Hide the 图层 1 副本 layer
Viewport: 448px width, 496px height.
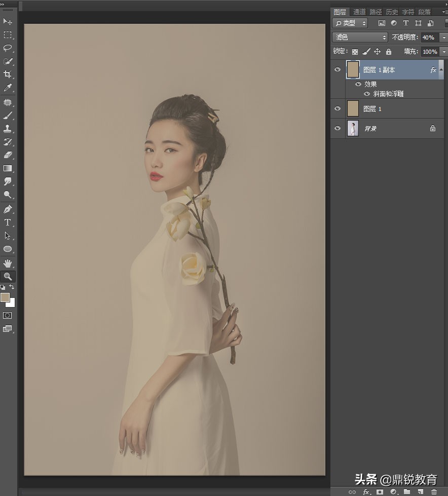coord(337,69)
